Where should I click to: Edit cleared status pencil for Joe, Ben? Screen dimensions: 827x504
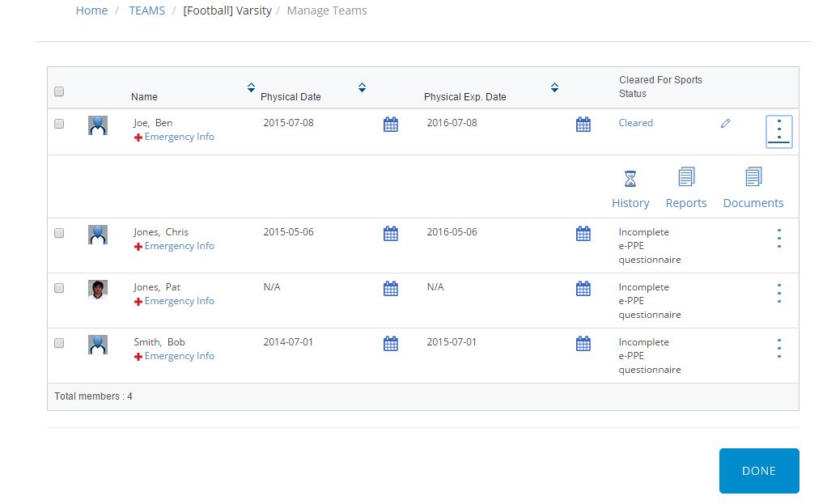pyautogui.click(x=726, y=123)
